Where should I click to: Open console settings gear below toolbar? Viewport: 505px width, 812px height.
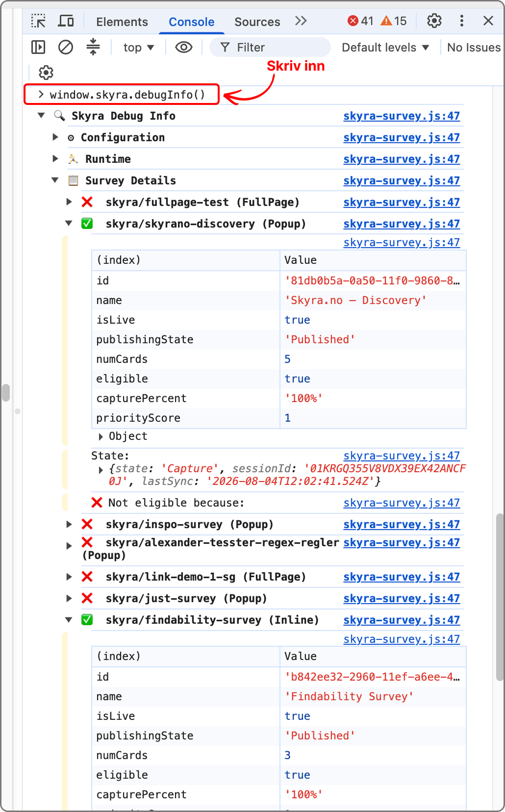[x=46, y=73]
